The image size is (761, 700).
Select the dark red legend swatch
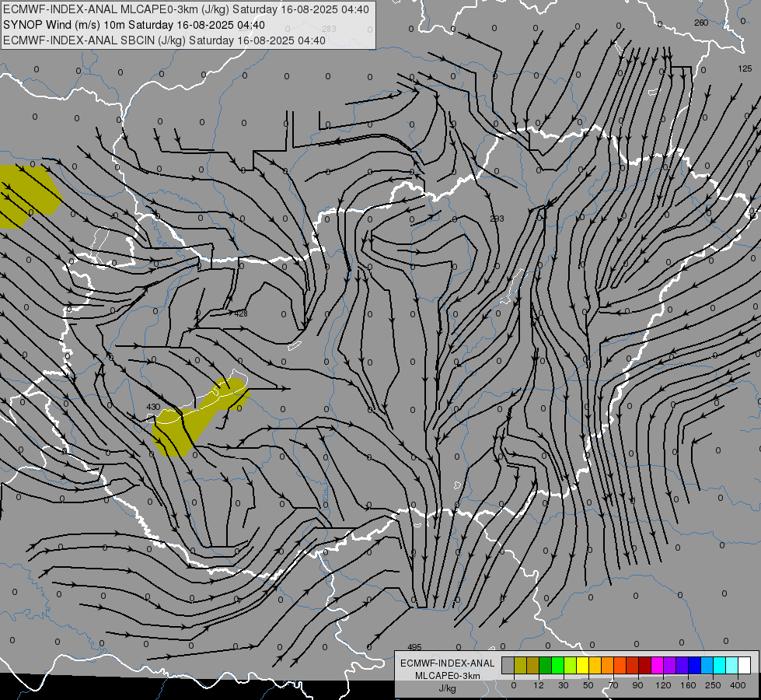point(645,665)
